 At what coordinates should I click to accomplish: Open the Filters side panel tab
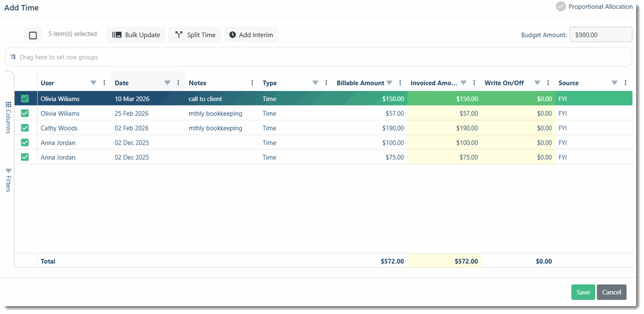[x=8, y=180]
